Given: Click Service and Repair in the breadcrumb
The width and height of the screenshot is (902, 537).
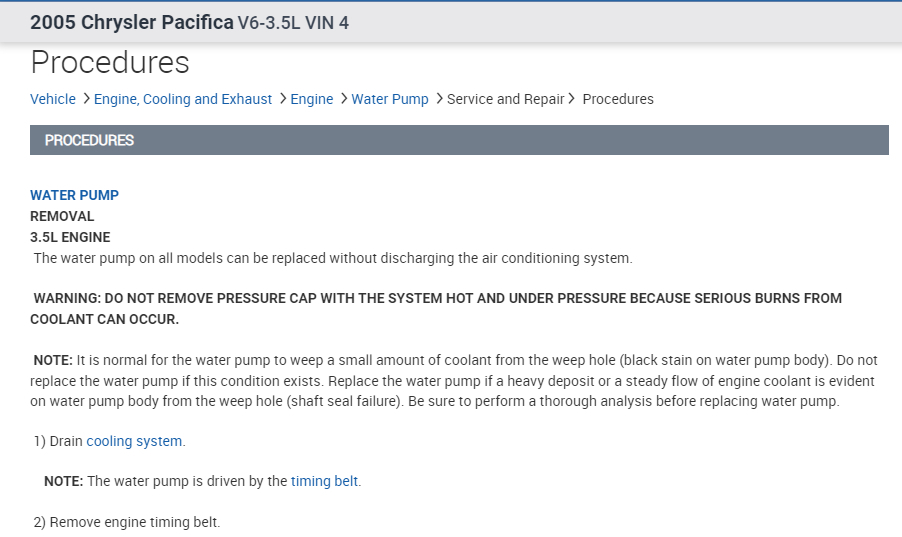Looking at the screenshot, I should point(505,99).
